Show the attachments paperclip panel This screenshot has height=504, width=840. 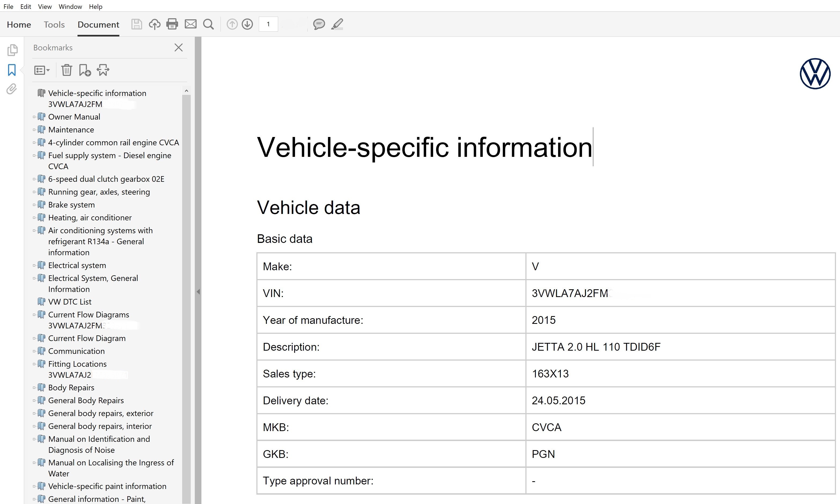(x=12, y=89)
